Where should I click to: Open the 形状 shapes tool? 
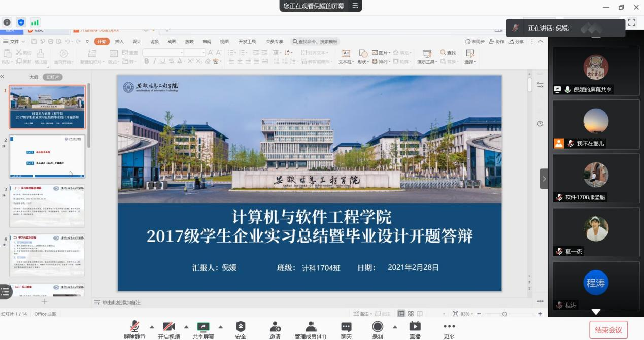361,62
